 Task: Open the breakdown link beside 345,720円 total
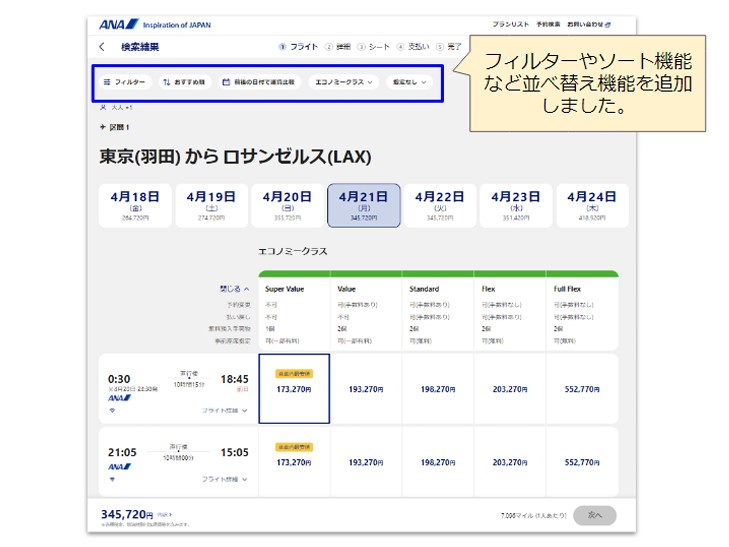(165, 514)
